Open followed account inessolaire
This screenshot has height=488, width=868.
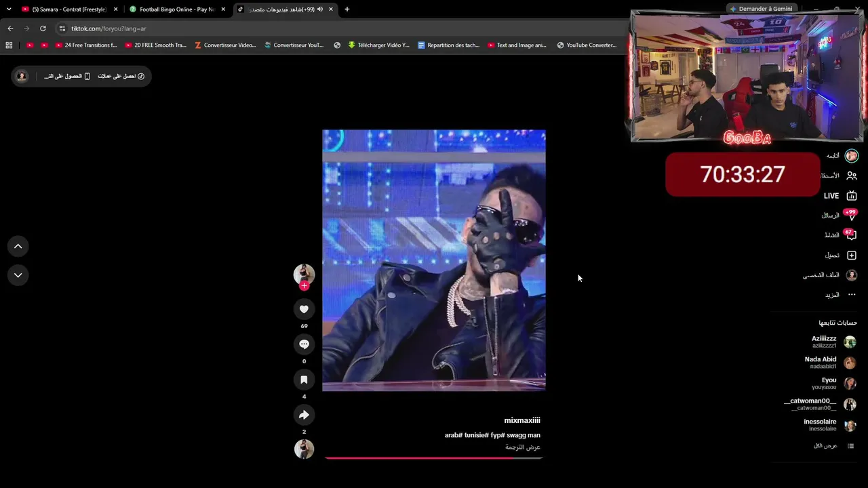(x=830, y=425)
